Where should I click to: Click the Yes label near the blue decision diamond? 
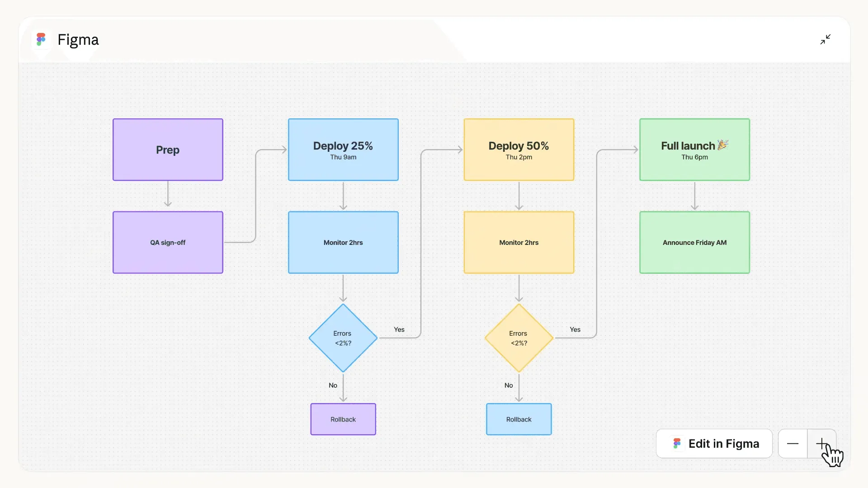tap(399, 329)
